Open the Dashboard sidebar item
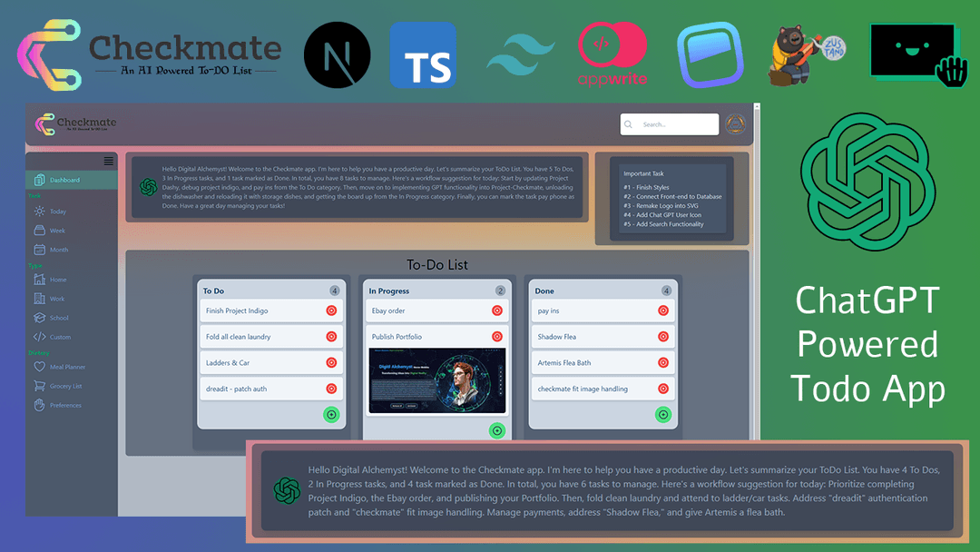The image size is (980, 552). 72,180
